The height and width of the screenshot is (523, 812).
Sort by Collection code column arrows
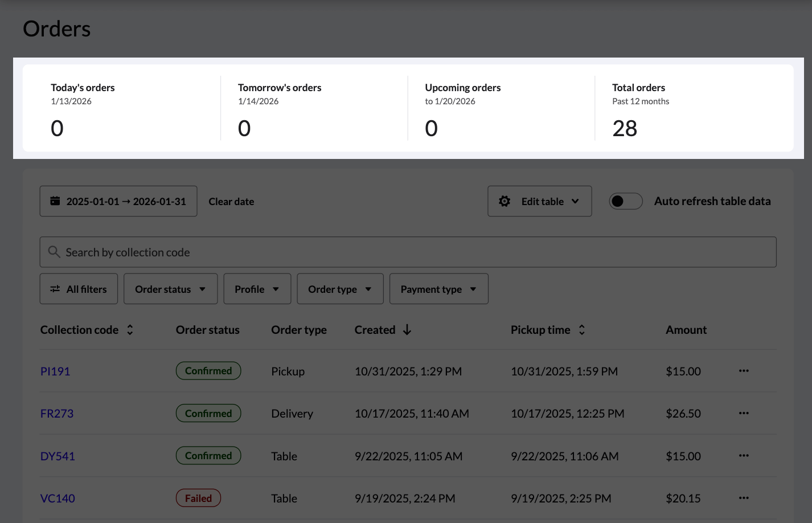(130, 330)
